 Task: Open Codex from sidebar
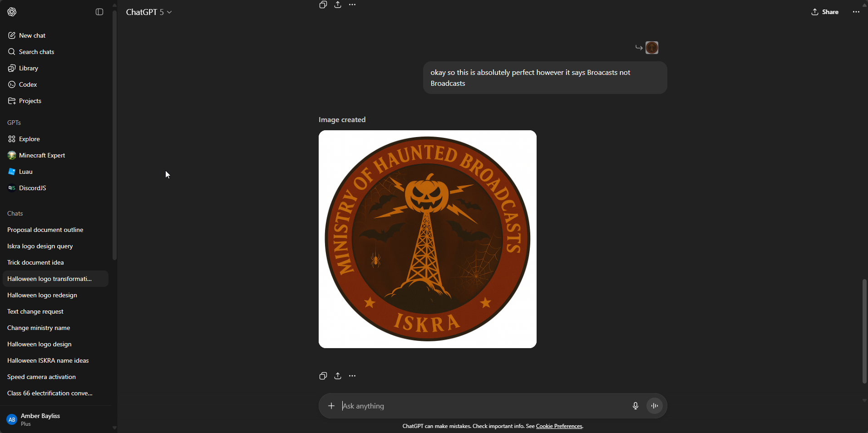coord(28,84)
